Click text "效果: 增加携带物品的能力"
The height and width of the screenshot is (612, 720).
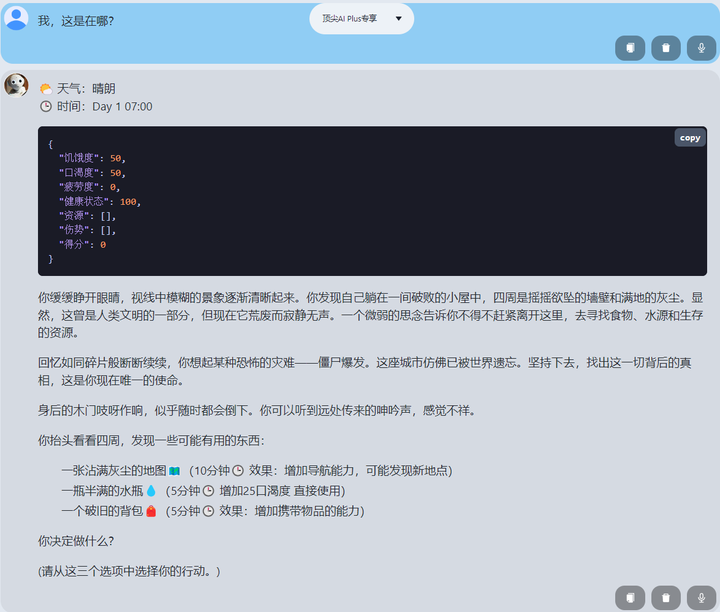pos(289,511)
